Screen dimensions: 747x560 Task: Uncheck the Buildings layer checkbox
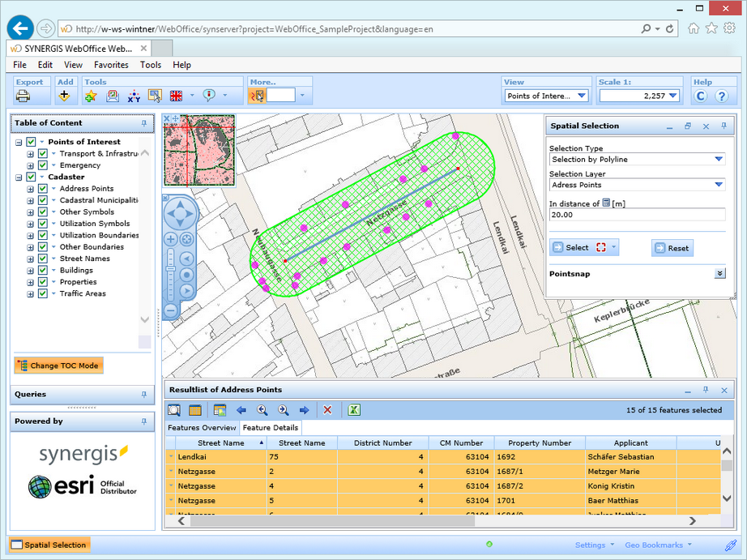pos(43,271)
